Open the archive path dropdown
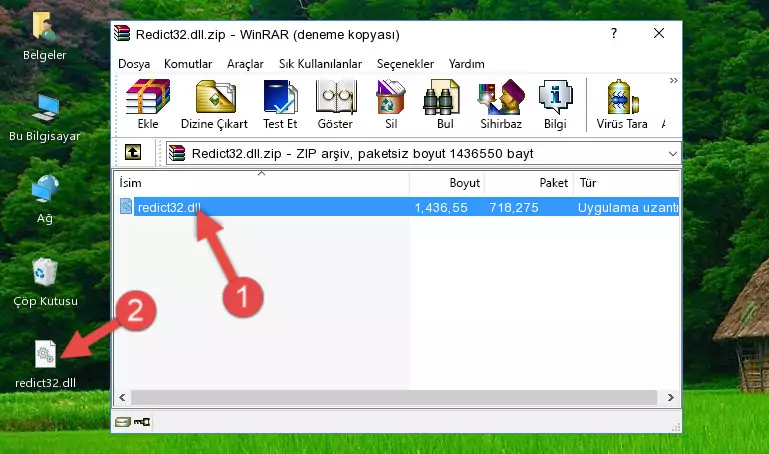This screenshot has height=454, width=769. pos(672,153)
